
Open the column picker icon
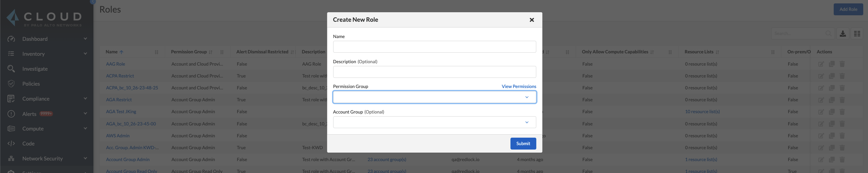(x=857, y=34)
